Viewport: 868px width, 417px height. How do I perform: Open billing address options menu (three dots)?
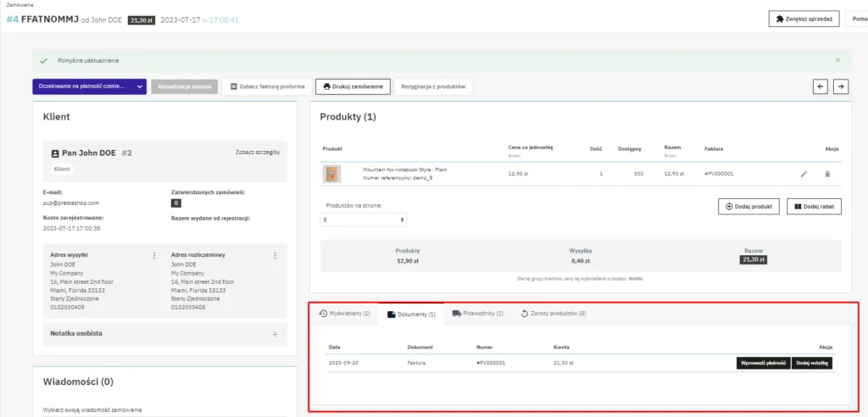[275, 255]
